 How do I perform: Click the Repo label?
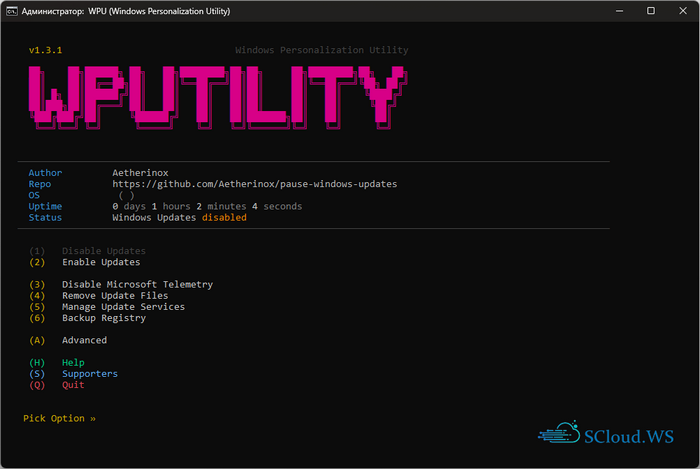coord(40,184)
